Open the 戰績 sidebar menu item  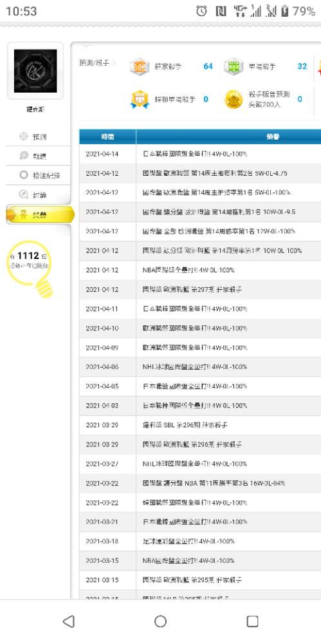[38, 156]
